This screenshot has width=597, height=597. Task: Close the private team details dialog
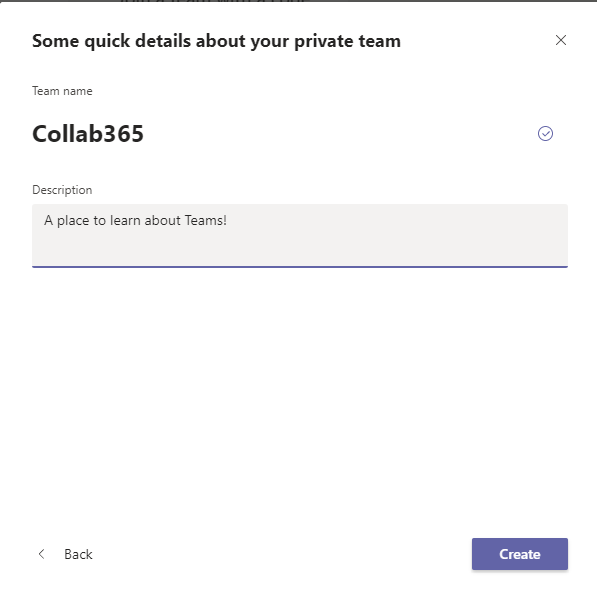560,40
